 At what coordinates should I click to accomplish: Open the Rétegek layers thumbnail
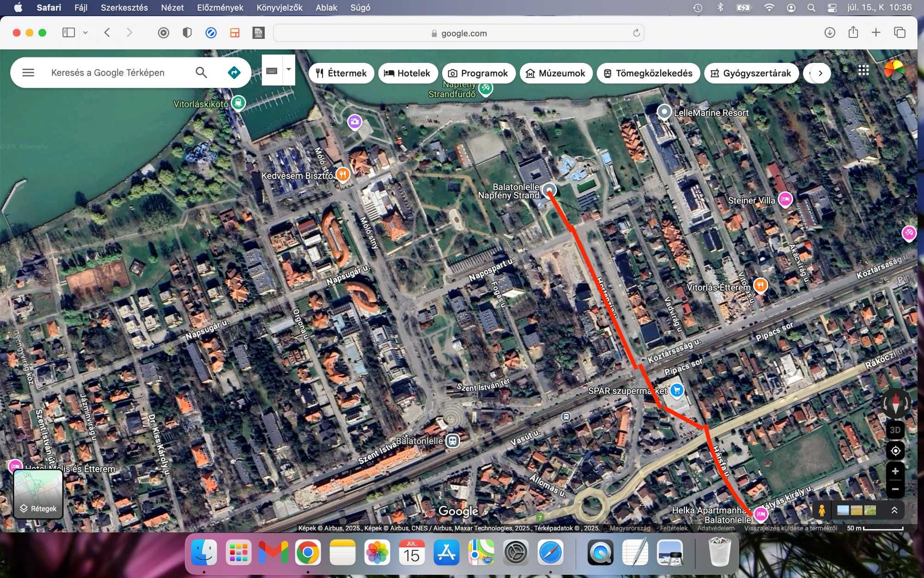[x=38, y=494]
